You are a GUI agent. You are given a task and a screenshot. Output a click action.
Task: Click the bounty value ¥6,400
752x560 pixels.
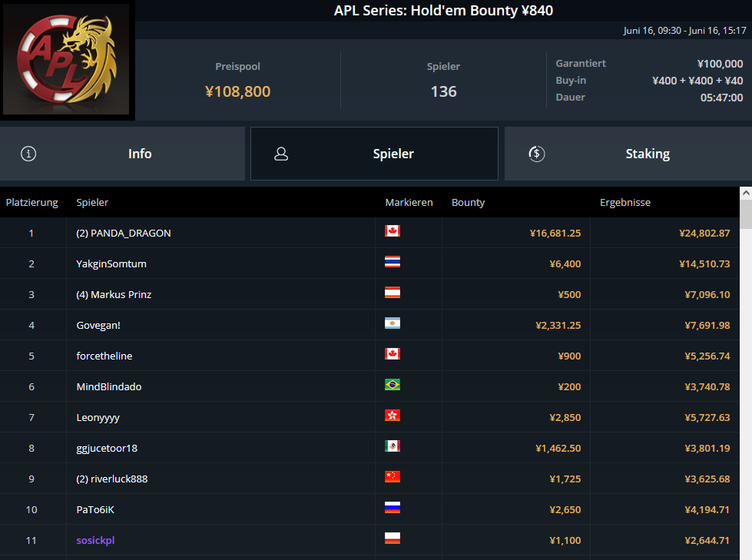(x=565, y=263)
